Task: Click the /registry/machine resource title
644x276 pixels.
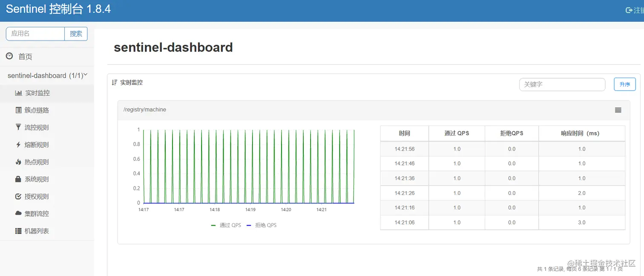Action: (x=145, y=110)
